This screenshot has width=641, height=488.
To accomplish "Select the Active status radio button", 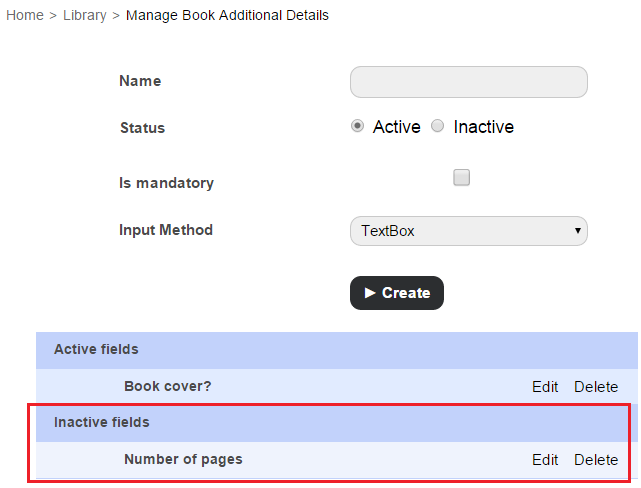I will pyautogui.click(x=357, y=126).
